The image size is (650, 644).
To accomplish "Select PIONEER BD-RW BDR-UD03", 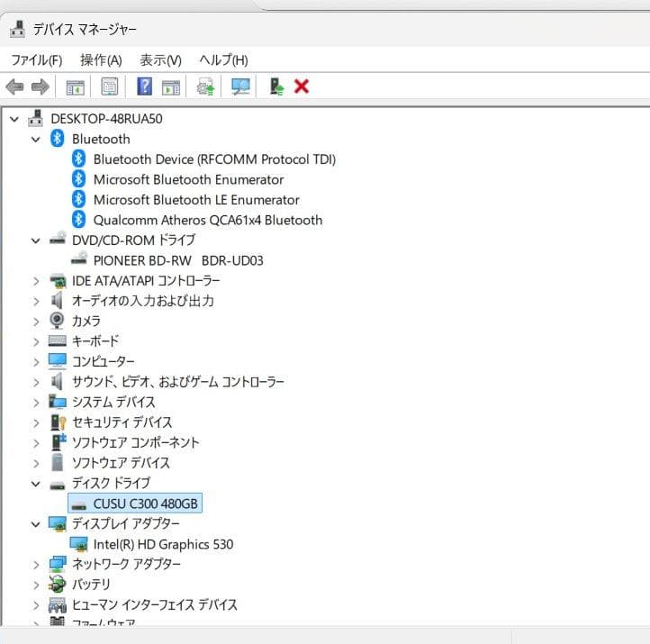I will (x=178, y=260).
